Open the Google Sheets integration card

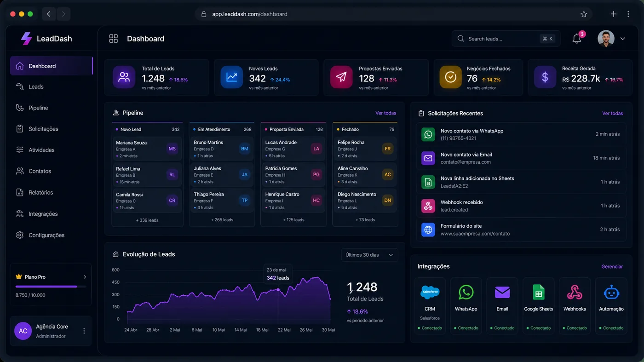pos(539,305)
